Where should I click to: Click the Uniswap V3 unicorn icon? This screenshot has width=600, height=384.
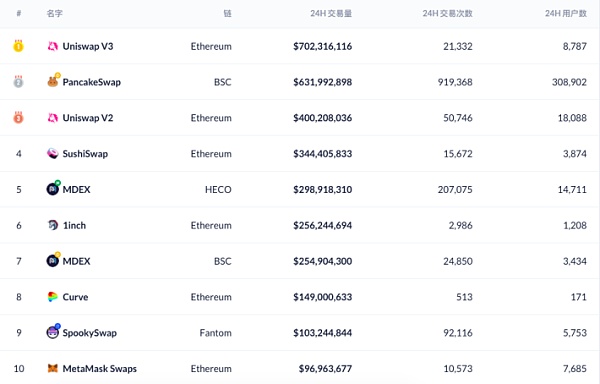(x=52, y=46)
